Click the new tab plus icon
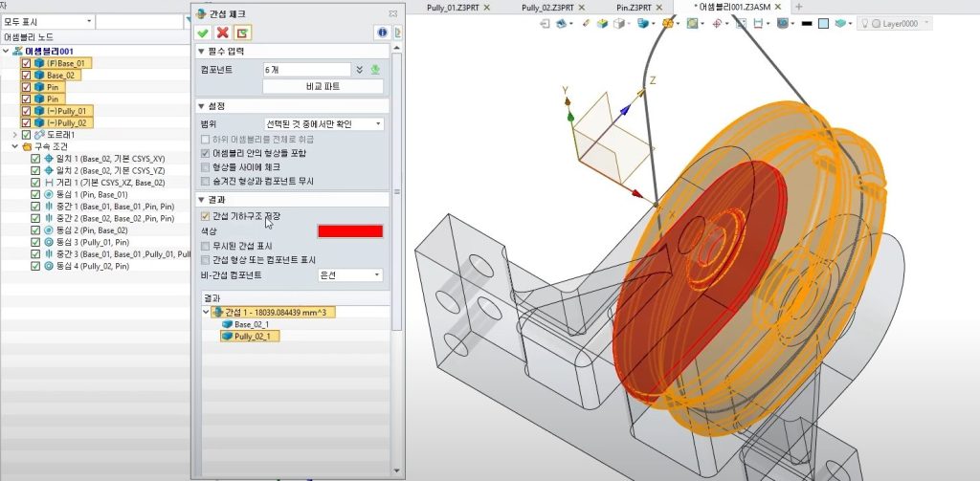This screenshot has width=980, height=481. click(798, 7)
